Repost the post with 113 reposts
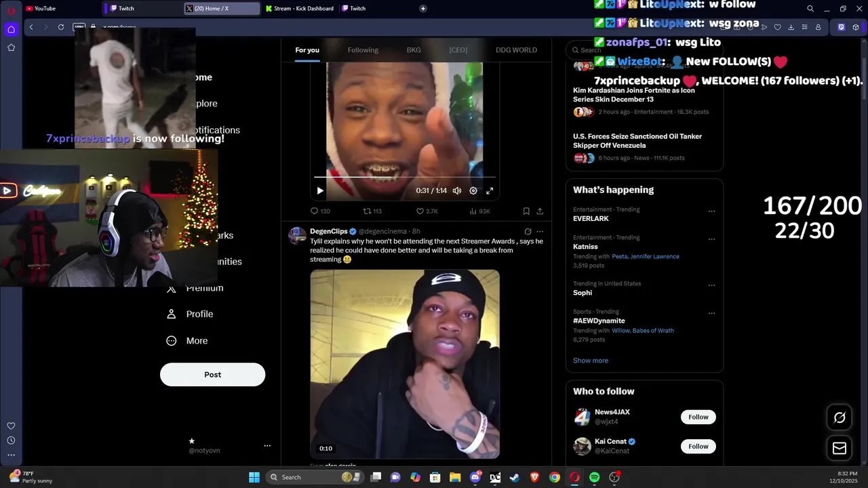868x488 pixels. coord(372,211)
